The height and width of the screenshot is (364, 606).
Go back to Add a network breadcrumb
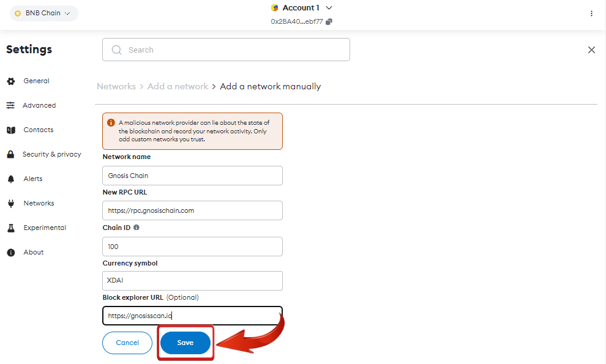(x=178, y=86)
